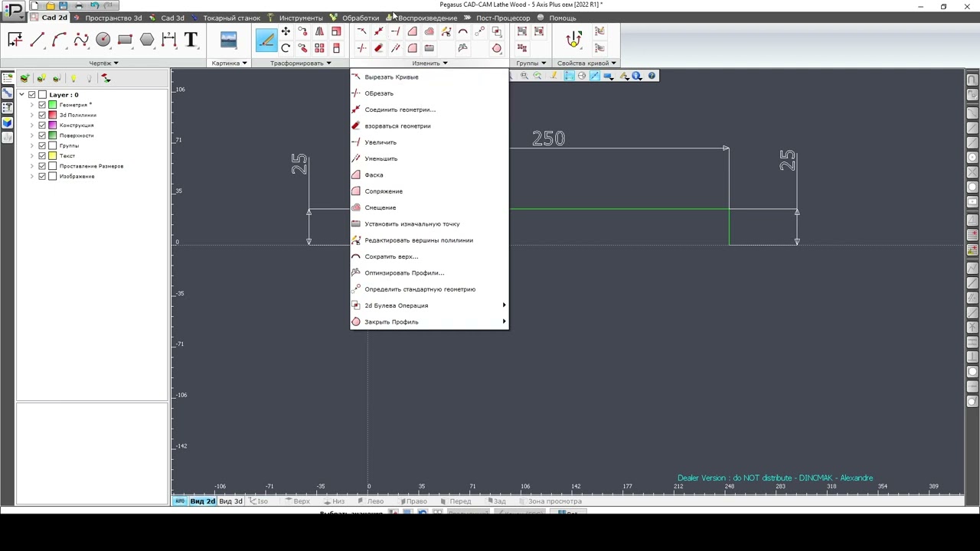Open the Трасформировать group dropdown
The image size is (980, 551).
pos(300,64)
